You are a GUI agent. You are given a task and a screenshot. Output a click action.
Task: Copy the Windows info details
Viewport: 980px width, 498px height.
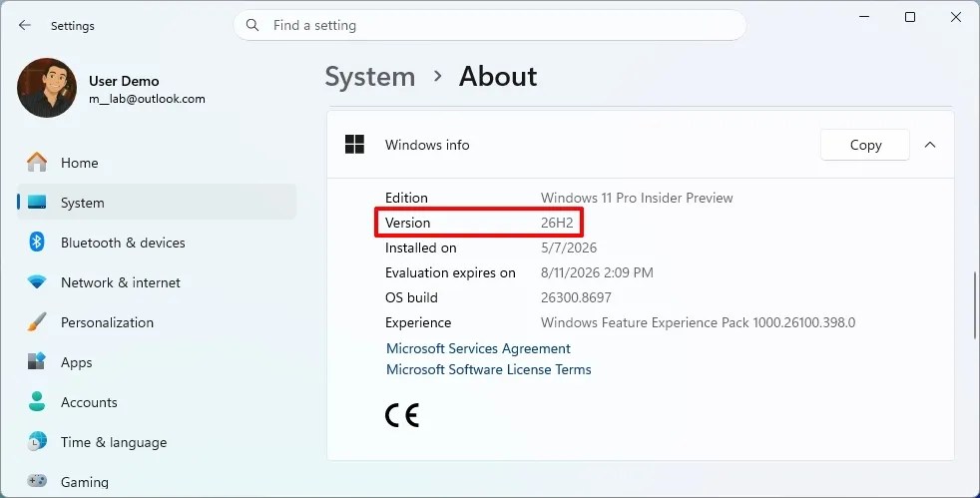pos(865,145)
